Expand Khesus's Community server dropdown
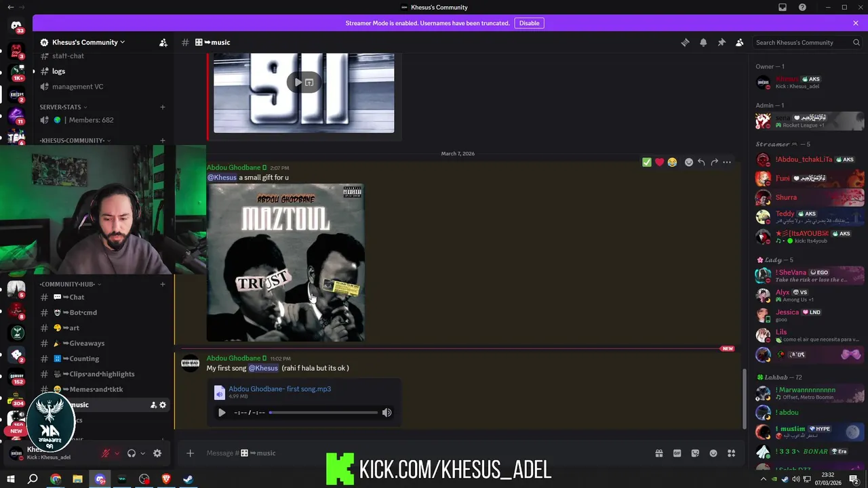Screen dimensions: 868x488 click(88, 42)
